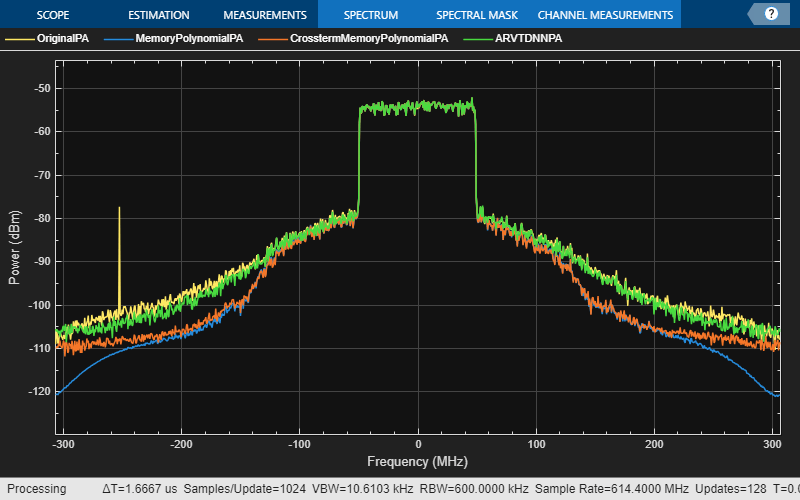Image resolution: width=800 pixels, height=500 pixels.
Task: Go to CHANNEL MEASUREMENTS tab
Action: click(605, 15)
